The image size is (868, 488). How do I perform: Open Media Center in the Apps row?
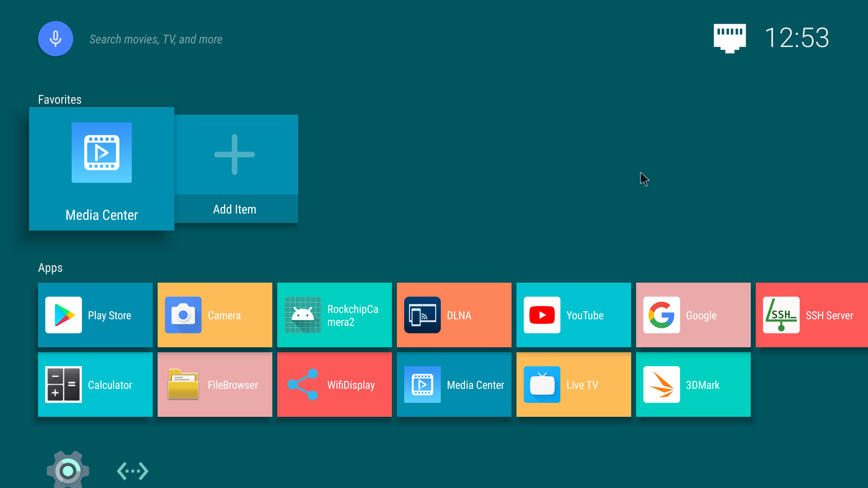click(x=454, y=385)
